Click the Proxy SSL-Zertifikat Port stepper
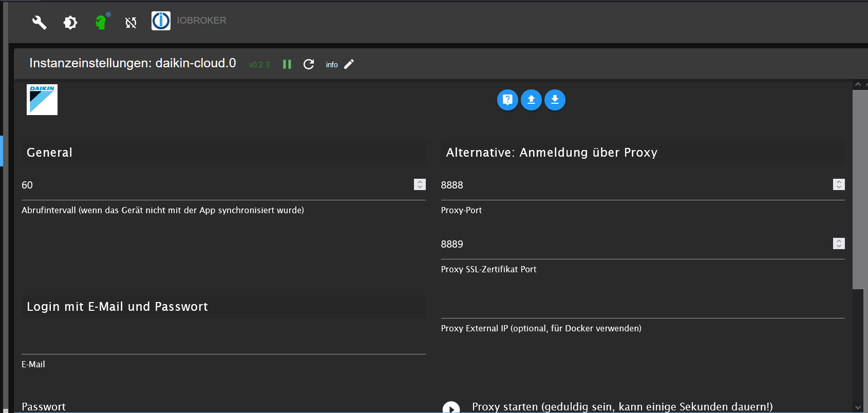868x413 pixels. pyautogui.click(x=839, y=243)
